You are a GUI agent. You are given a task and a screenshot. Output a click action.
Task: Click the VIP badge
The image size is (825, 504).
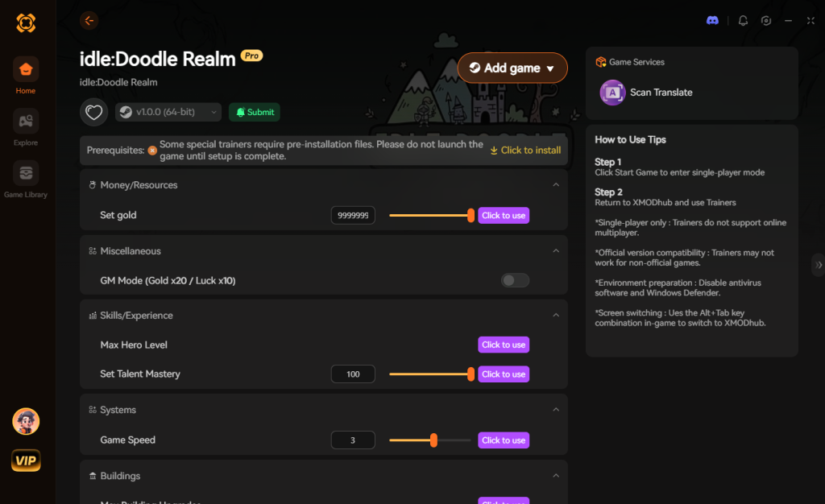[x=26, y=461]
